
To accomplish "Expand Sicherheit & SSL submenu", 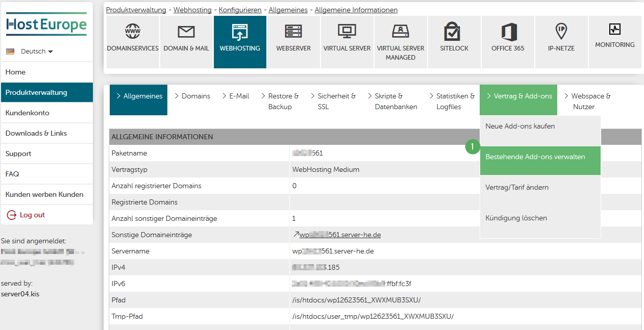I will (x=333, y=101).
